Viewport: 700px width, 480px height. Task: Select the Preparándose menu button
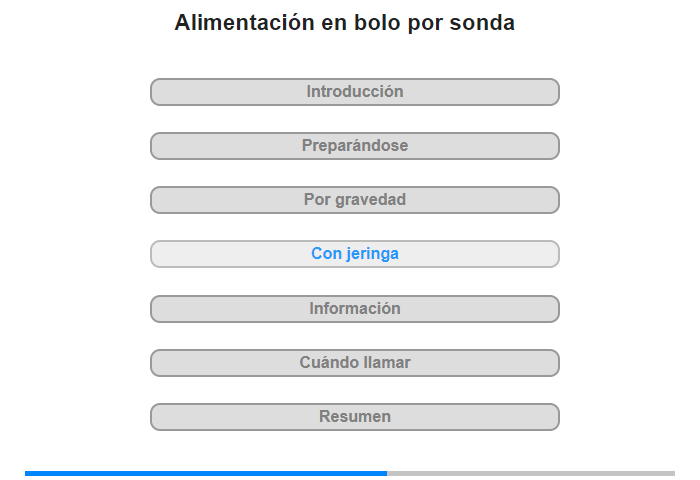(x=355, y=146)
